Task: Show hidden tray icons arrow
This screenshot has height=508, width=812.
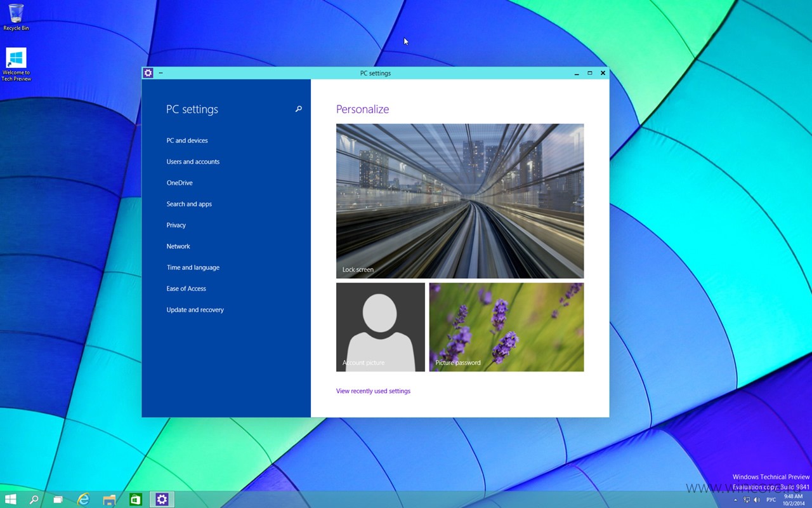Action: 736,500
